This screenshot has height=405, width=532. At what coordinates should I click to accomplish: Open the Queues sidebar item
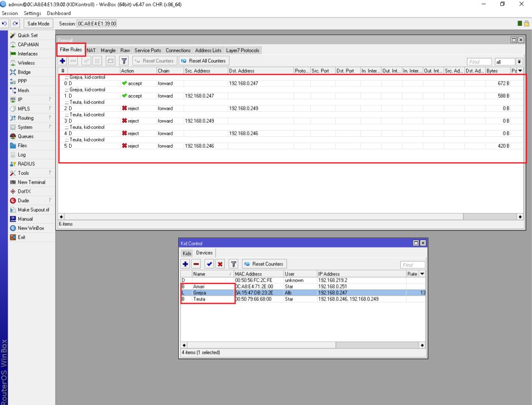25,136
